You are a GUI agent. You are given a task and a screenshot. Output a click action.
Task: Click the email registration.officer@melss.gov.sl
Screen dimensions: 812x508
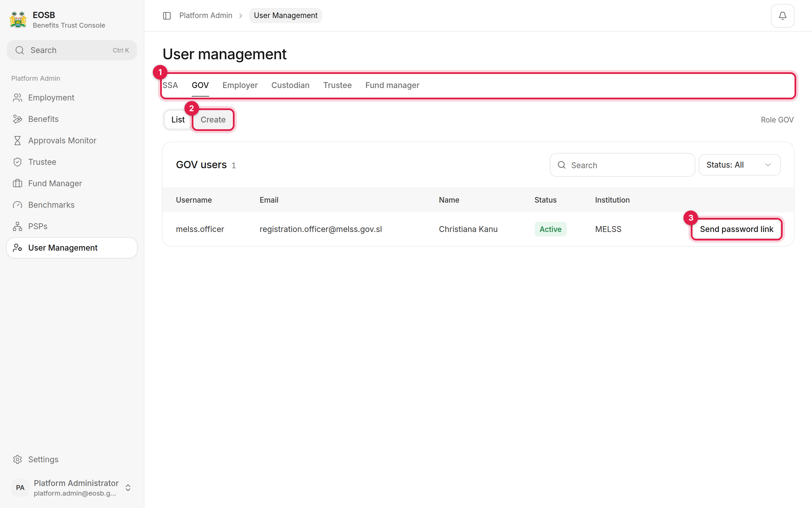321,229
